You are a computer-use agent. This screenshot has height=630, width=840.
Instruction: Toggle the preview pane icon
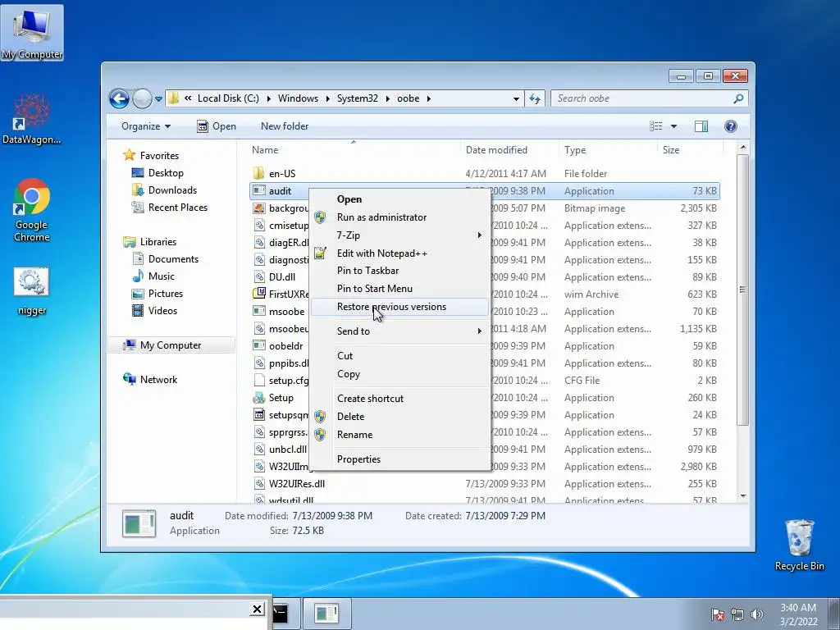point(701,126)
